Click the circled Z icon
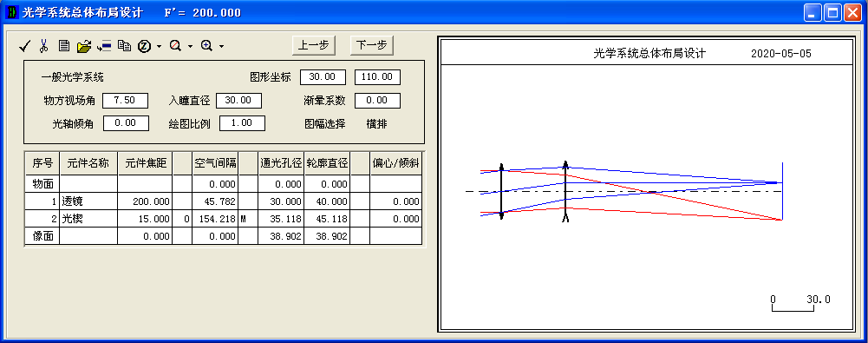 tap(145, 47)
